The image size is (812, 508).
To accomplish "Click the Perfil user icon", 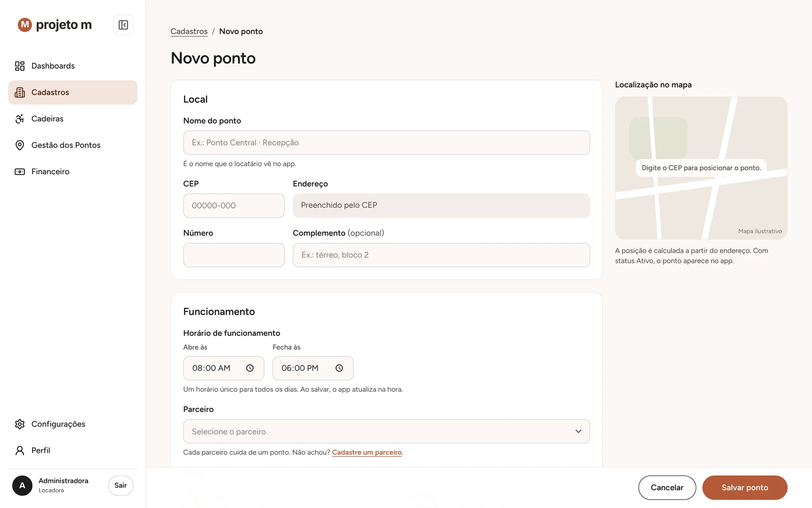I will point(20,451).
